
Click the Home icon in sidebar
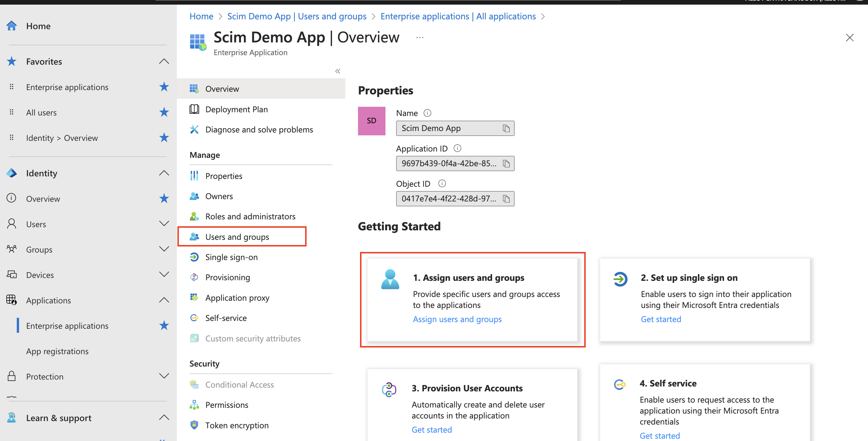tap(12, 26)
